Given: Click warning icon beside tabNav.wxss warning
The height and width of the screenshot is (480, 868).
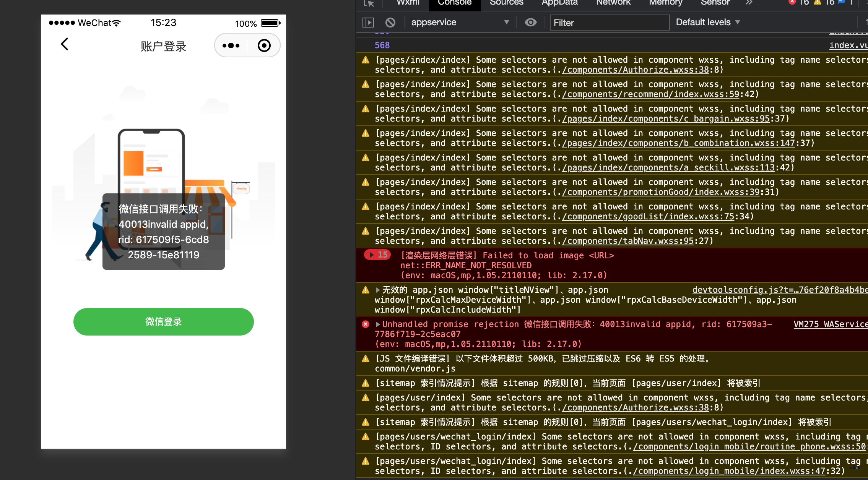Looking at the screenshot, I should (366, 231).
